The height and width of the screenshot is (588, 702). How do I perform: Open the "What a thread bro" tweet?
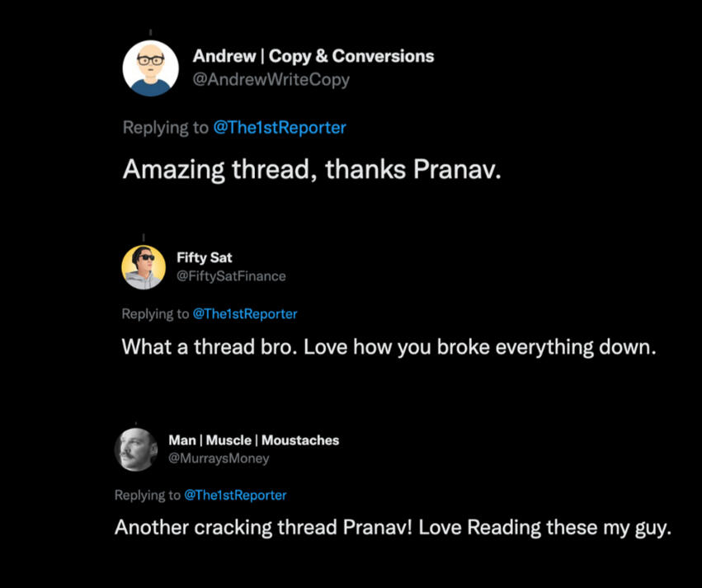click(x=389, y=347)
